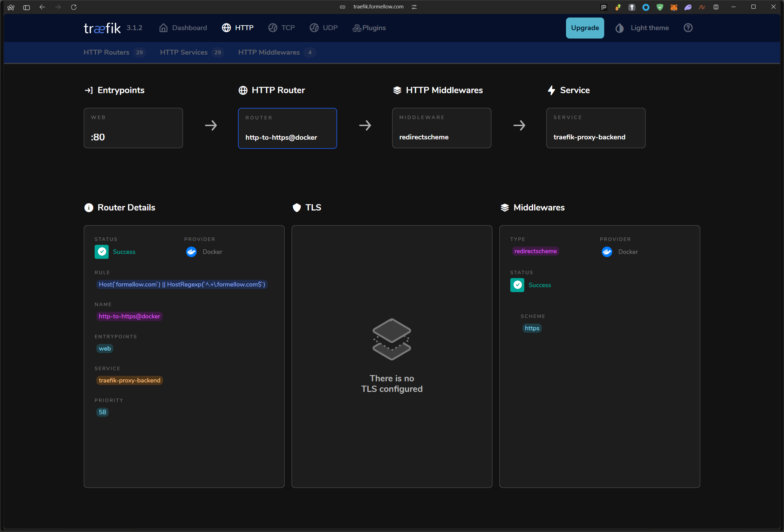Click the Middlewares success status icon
The height and width of the screenshot is (532, 784).
(517, 285)
